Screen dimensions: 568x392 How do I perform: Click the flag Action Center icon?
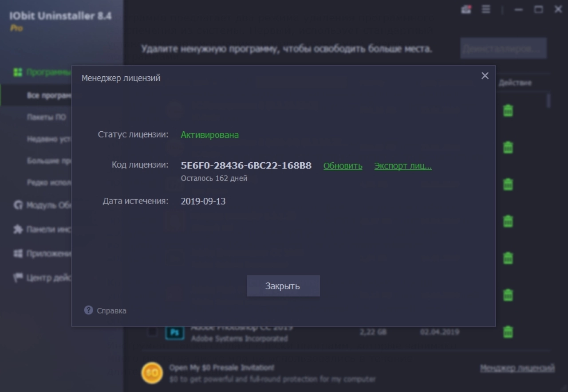pyautogui.click(x=18, y=278)
